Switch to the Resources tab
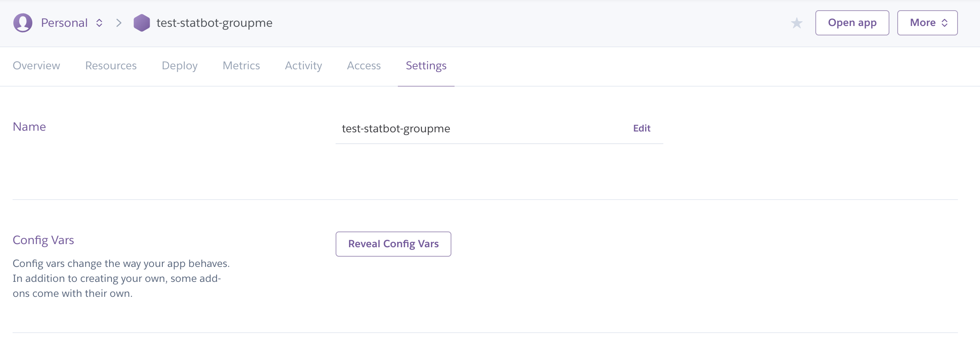This screenshot has width=980, height=348. [111, 65]
